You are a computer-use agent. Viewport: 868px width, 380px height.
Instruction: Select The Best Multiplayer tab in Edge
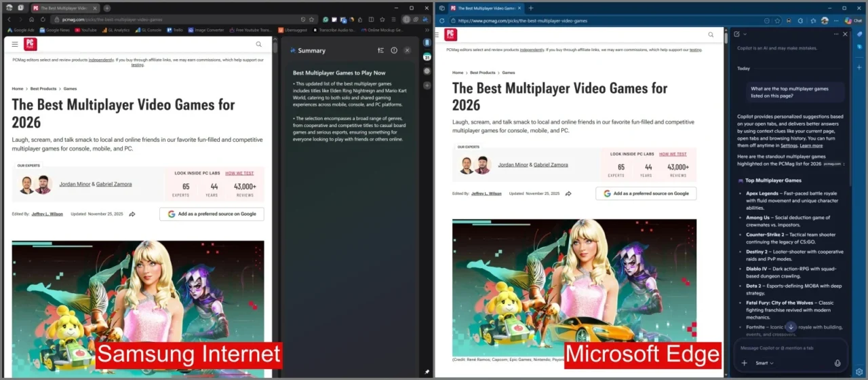tap(485, 8)
